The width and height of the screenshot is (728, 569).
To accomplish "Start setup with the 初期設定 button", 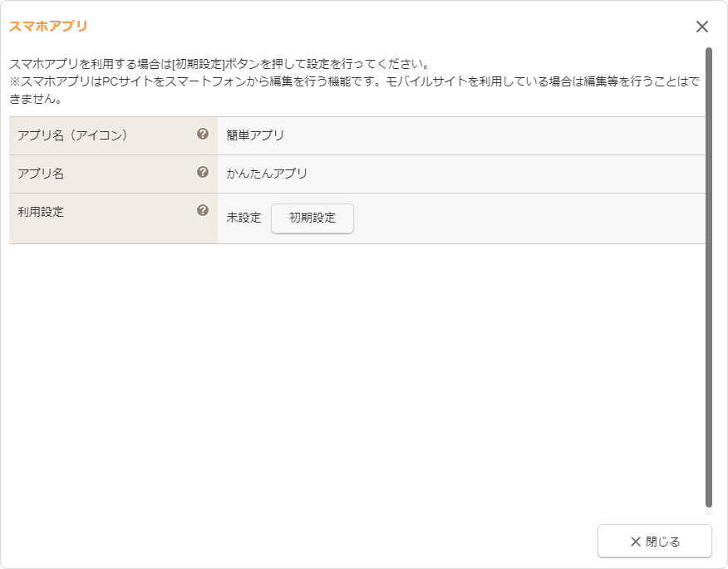I will click(312, 218).
